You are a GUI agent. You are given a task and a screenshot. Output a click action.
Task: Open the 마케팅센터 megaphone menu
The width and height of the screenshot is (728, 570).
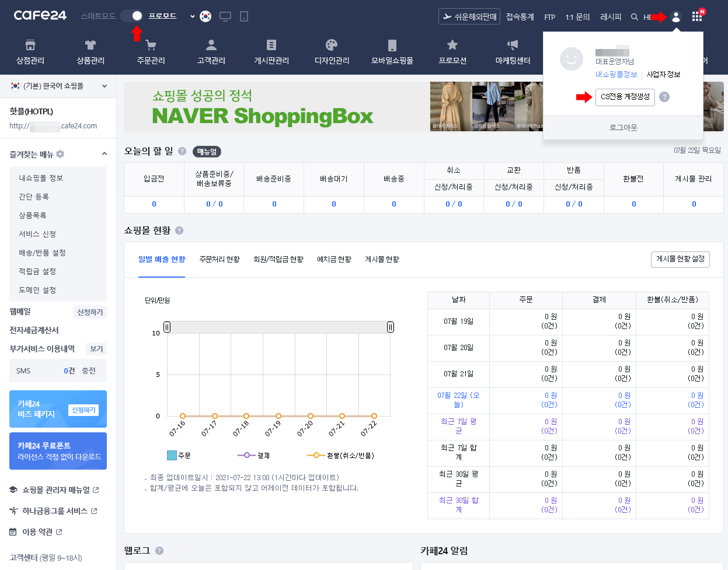[513, 52]
